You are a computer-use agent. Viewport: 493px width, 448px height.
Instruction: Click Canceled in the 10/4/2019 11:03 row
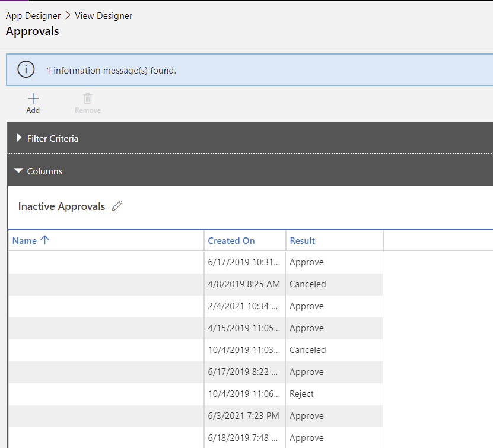point(335,350)
